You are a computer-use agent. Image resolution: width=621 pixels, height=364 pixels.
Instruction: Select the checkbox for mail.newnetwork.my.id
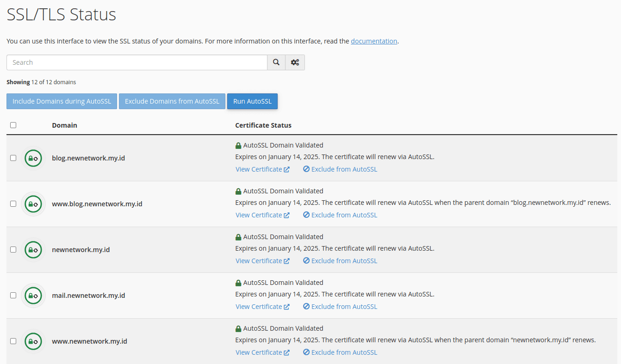[13, 296]
